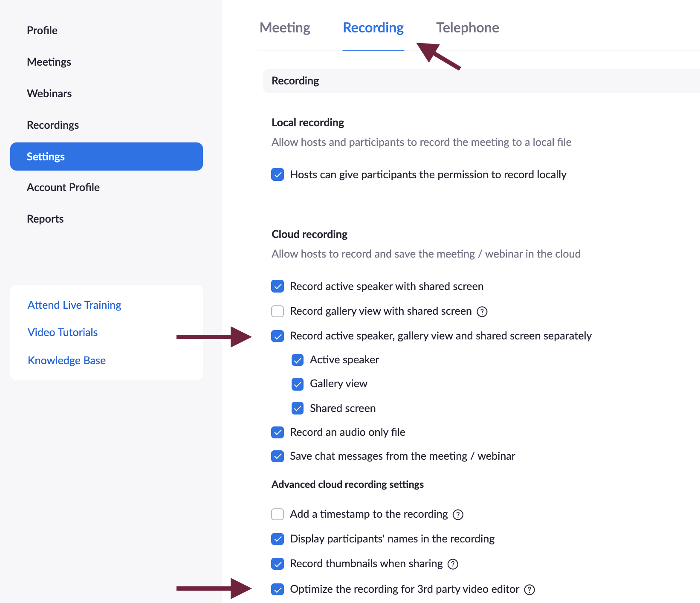The width and height of the screenshot is (700, 603).
Task: Open the Video Tutorials link
Action: point(63,332)
